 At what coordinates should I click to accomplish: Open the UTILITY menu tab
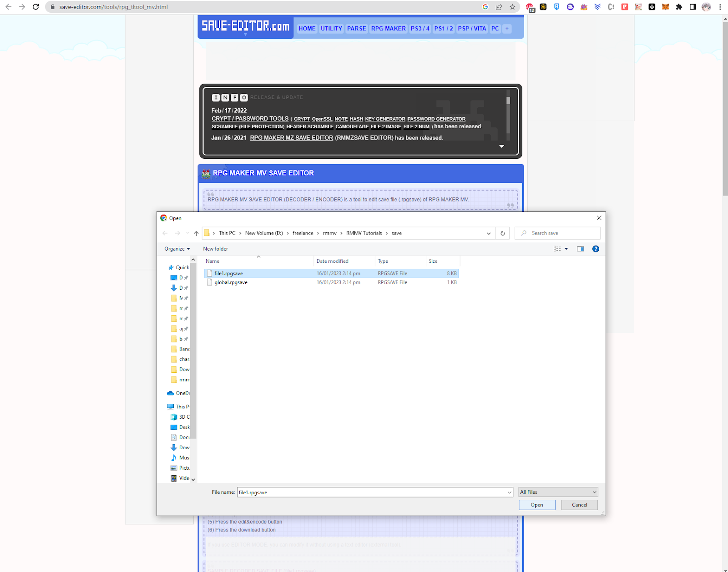331,28
